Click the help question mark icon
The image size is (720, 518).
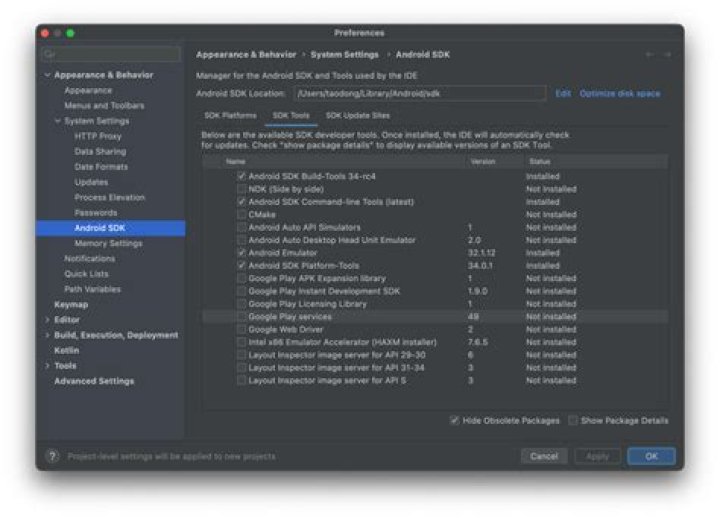[52, 456]
